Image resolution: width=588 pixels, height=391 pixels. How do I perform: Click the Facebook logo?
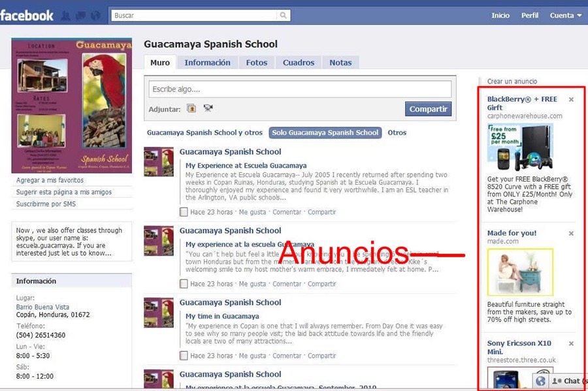coord(27,16)
